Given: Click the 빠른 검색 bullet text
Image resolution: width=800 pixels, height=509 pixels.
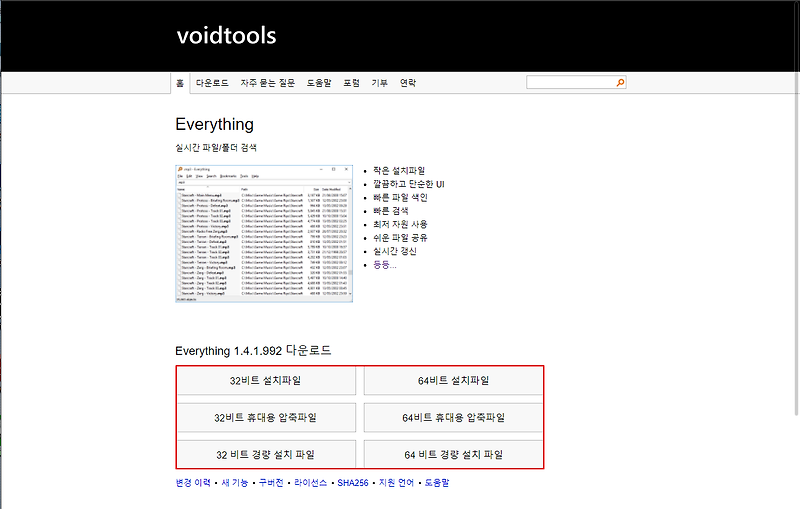Looking at the screenshot, I should click(x=390, y=211).
